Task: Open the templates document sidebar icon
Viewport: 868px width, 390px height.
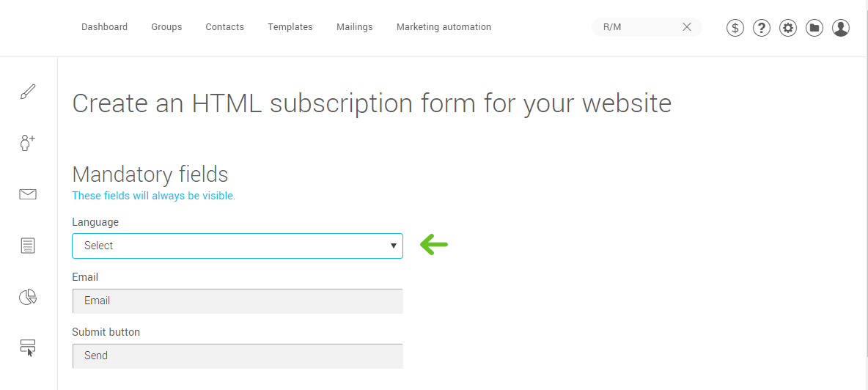Action: point(28,246)
